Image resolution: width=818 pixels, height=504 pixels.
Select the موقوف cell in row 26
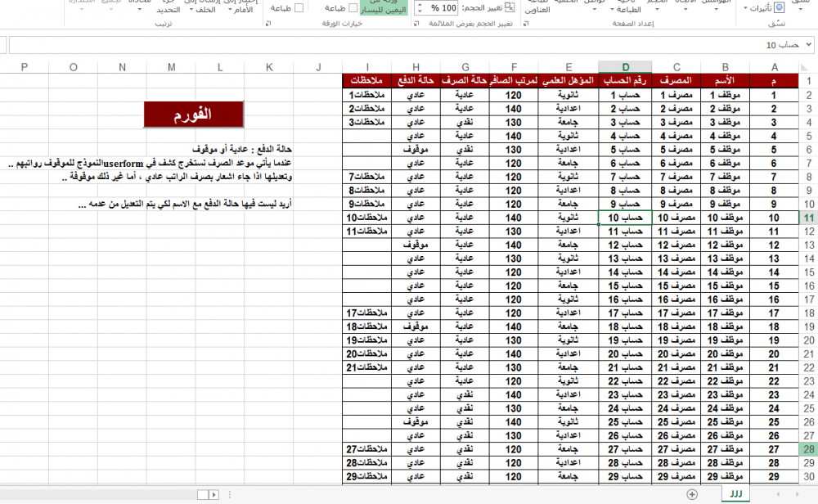(x=416, y=422)
